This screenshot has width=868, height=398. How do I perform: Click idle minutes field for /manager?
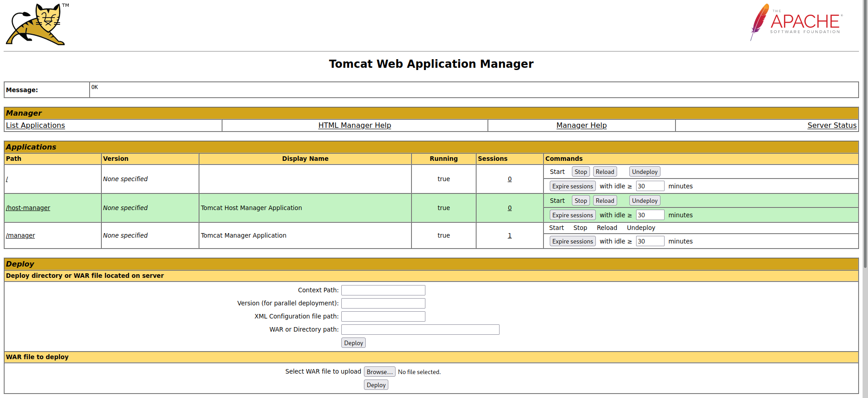click(650, 242)
